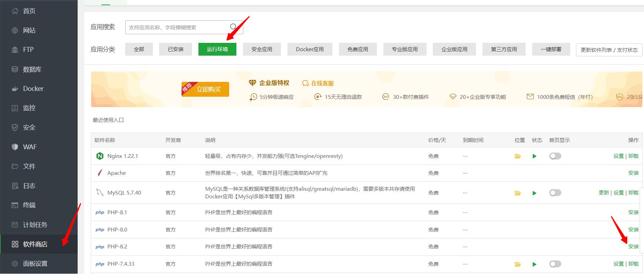644x274 pixels.
Task: Focus the 应用搜索 search input field
Action: click(x=184, y=27)
